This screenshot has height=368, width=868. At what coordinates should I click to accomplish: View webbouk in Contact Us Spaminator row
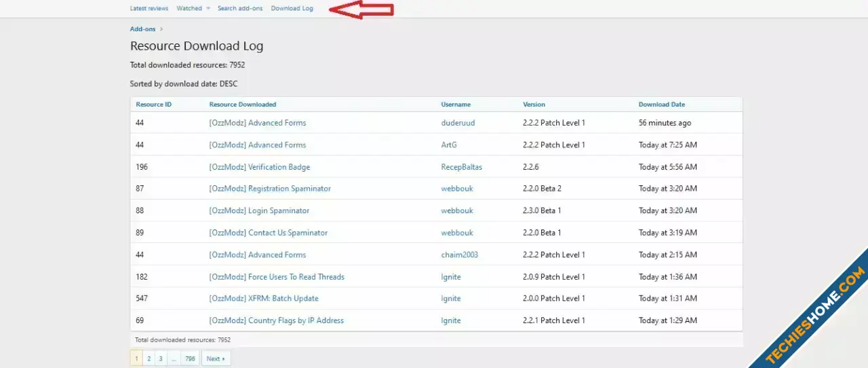point(457,233)
